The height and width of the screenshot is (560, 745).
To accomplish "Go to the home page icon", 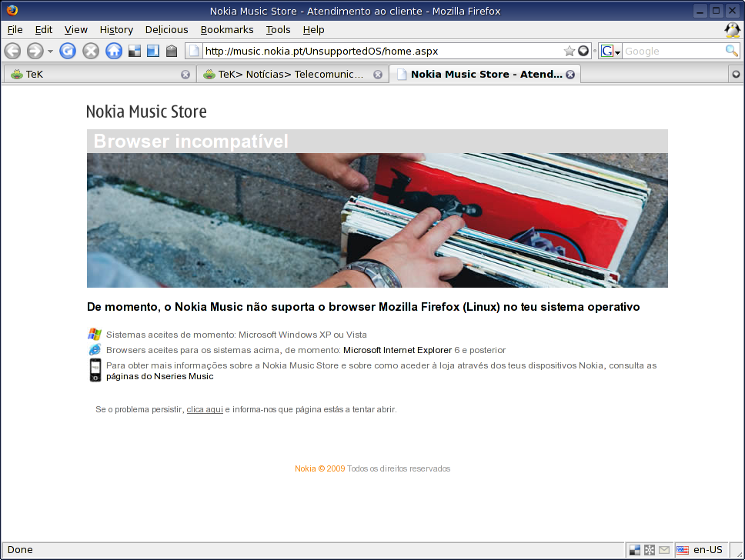I will tap(114, 51).
